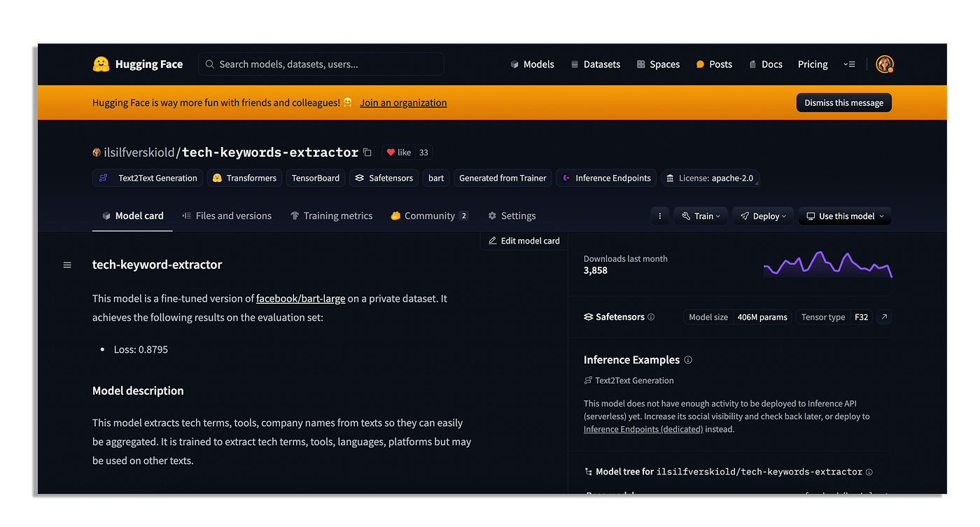Open Spaces in top navigation
This screenshot has width=980, height=527.
[x=658, y=64]
